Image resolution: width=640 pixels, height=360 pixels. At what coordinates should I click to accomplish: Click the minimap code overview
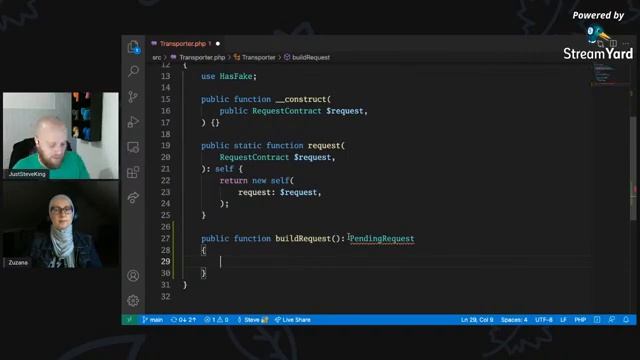pos(606,74)
